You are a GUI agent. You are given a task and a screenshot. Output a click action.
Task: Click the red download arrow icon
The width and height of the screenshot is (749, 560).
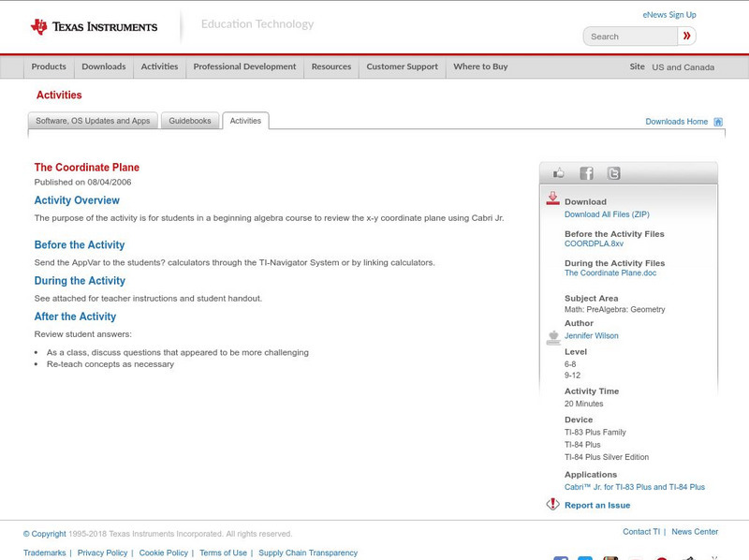pos(552,199)
